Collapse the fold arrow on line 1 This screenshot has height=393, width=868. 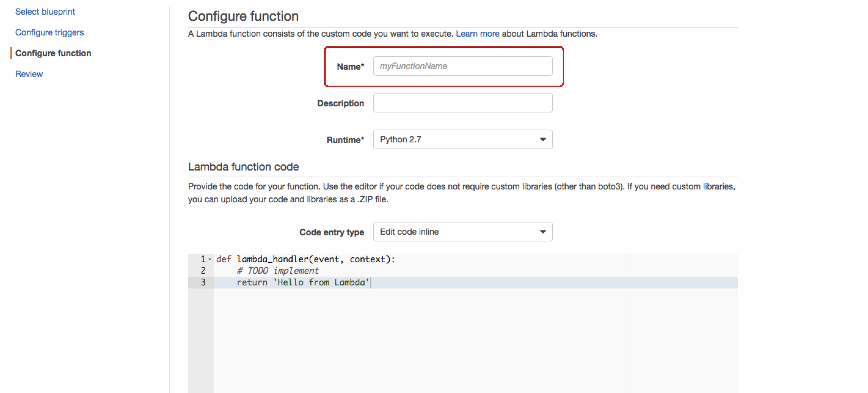point(210,259)
